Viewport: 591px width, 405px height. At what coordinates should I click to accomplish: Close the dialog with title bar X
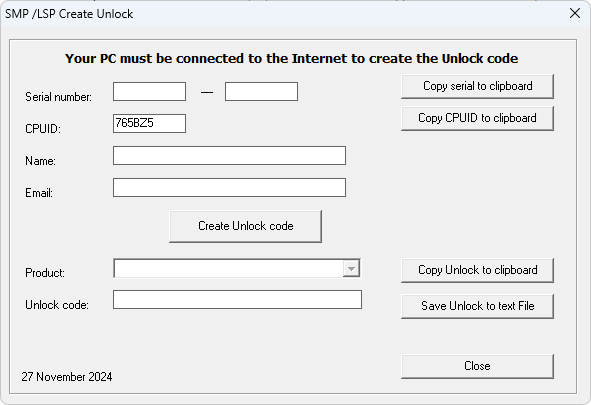point(575,14)
